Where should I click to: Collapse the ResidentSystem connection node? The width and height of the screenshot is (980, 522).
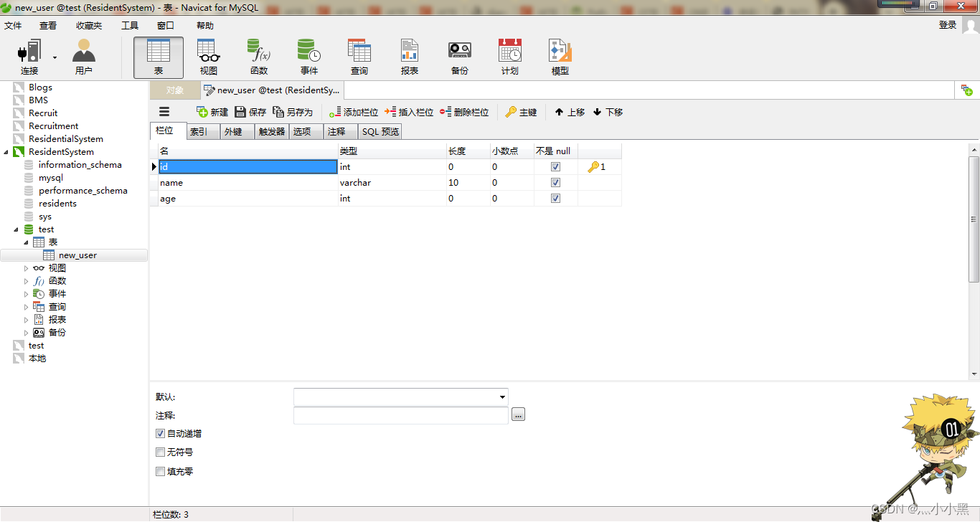pos(6,152)
